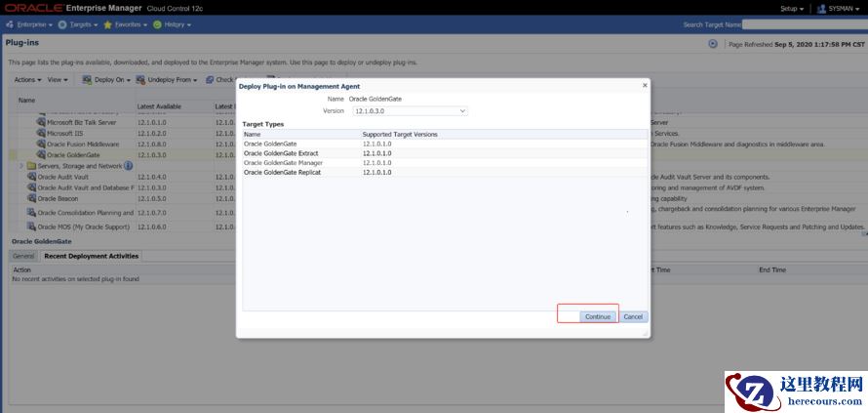Click the Microsoft IIS plug-in icon

coord(41,133)
